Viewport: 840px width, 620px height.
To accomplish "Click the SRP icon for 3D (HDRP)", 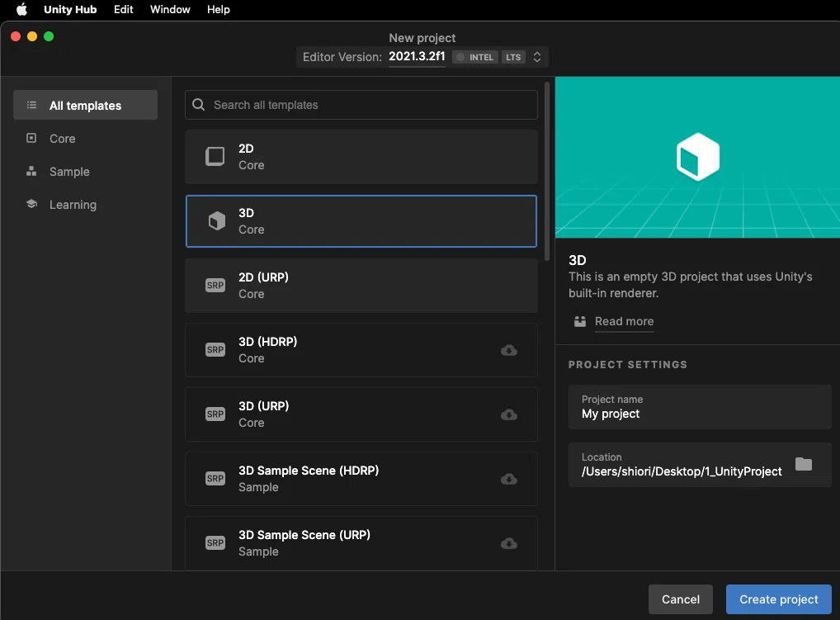I will pos(215,350).
